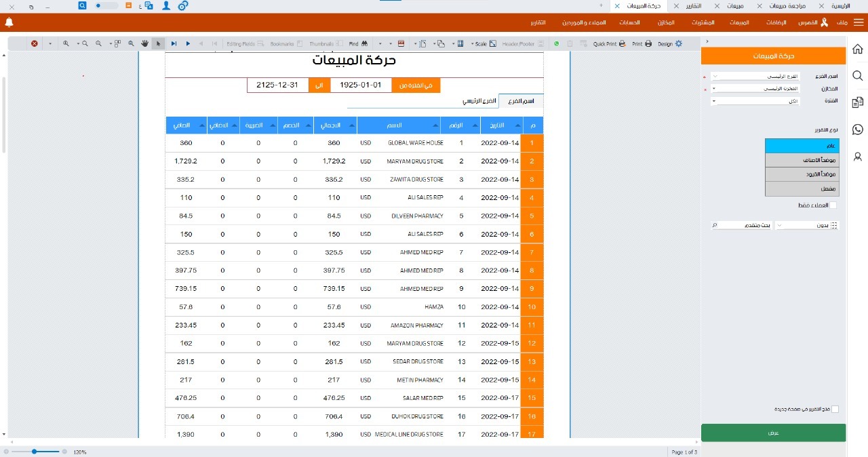
Task: Select the مفصل report type option
Action: click(x=802, y=189)
